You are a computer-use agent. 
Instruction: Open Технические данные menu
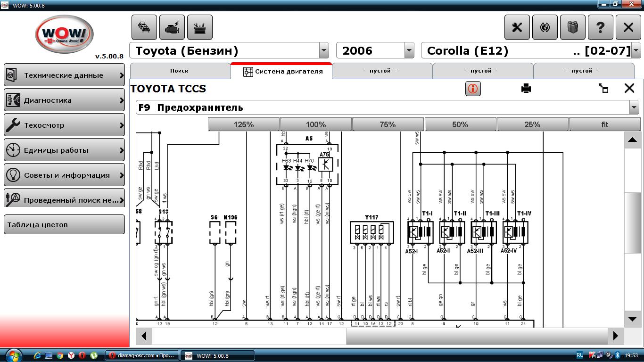pyautogui.click(x=64, y=75)
